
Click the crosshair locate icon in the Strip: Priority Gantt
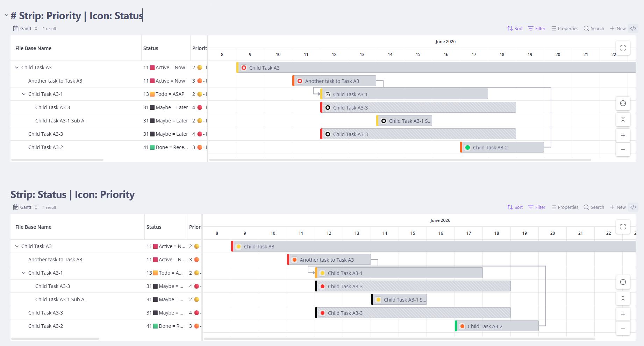[623, 103]
